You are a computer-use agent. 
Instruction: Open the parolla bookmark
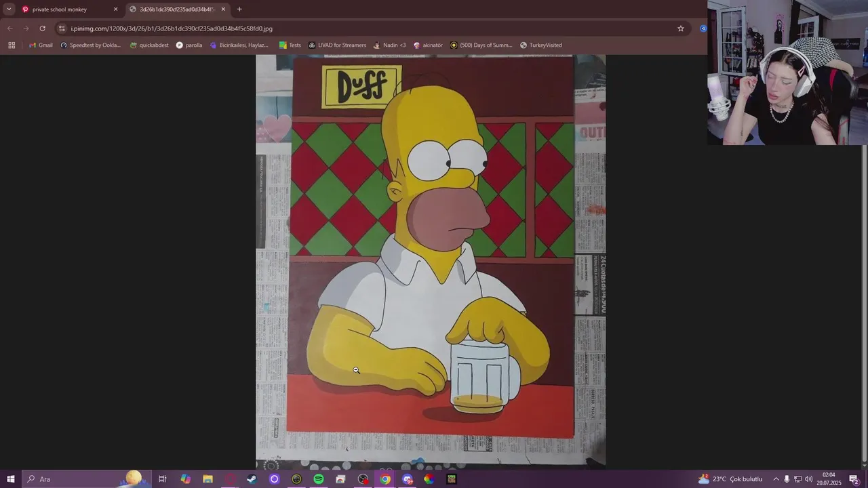[x=189, y=45]
